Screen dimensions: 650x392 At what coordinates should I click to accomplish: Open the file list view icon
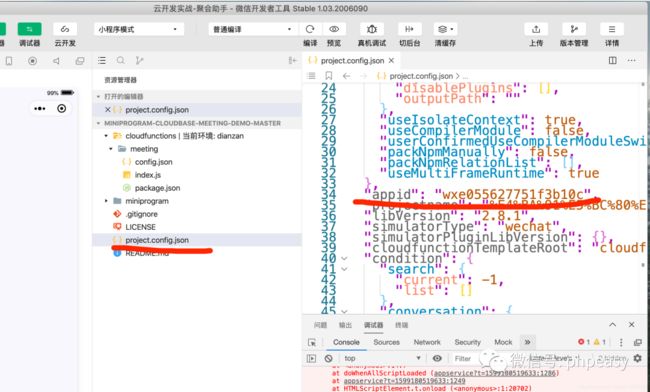[102, 60]
